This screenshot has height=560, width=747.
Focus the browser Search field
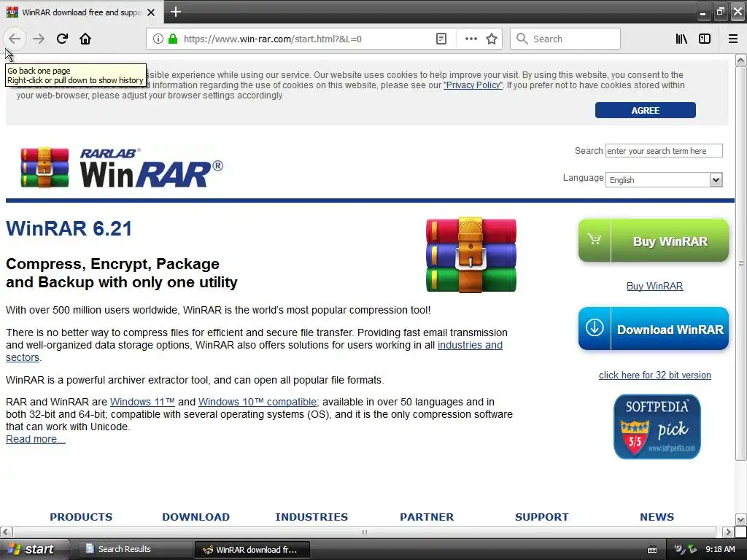(565, 39)
